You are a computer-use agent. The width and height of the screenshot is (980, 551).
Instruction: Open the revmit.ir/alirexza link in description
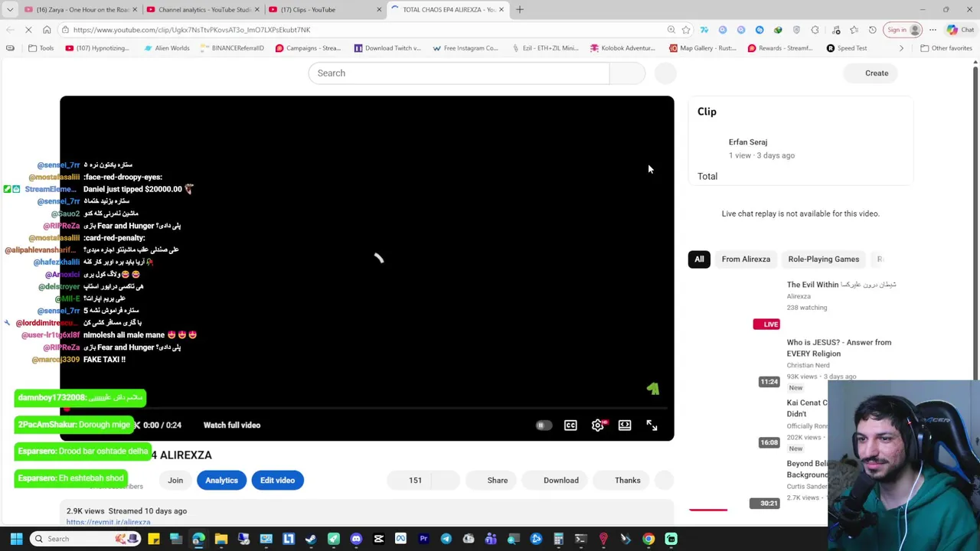point(108,522)
